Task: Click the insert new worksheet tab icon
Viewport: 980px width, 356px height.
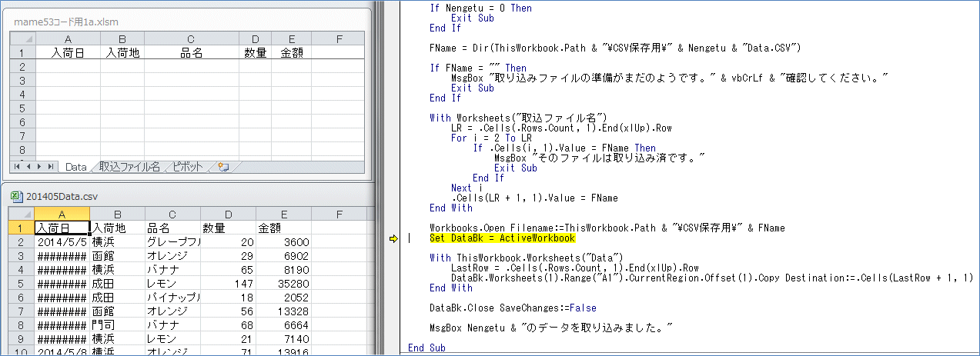Action: (223, 166)
